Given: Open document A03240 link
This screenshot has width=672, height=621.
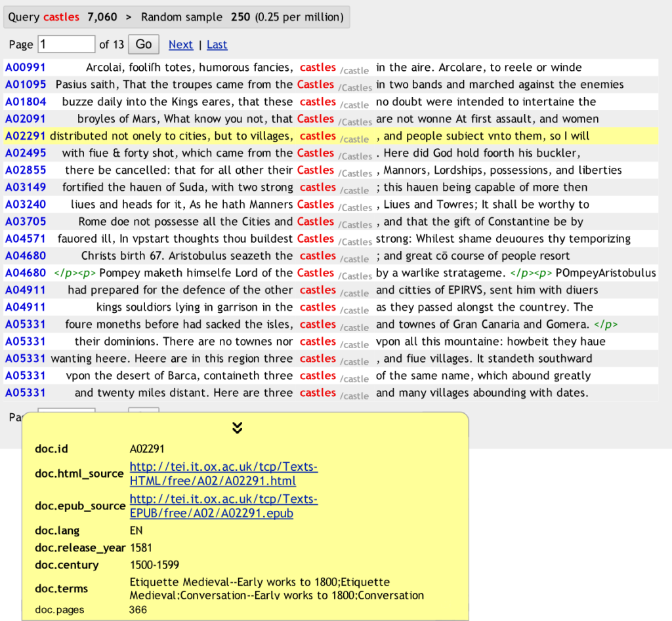Looking at the screenshot, I should (x=26, y=204).
